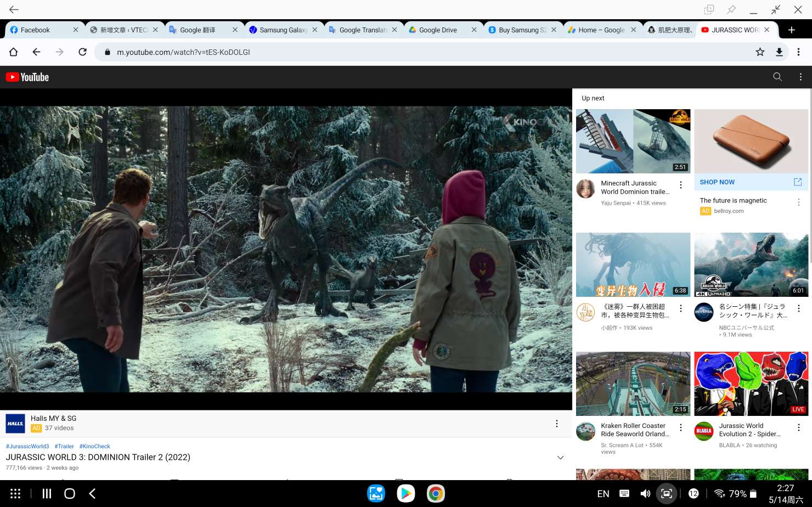Open a new browser tab
The height and width of the screenshot is (507, 812).
791,30
